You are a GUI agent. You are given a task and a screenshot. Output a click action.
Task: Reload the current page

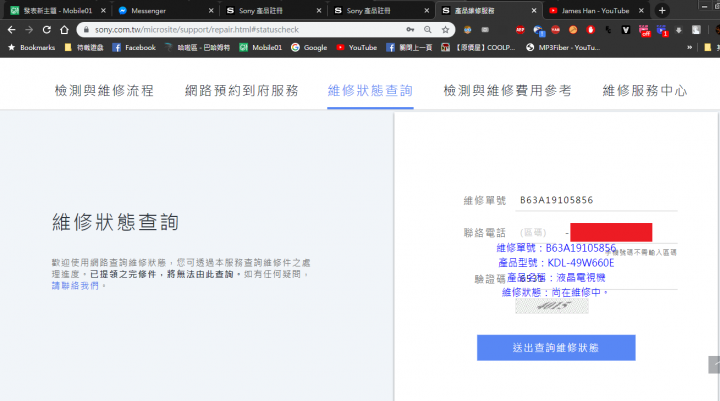[x=46, y=30]
